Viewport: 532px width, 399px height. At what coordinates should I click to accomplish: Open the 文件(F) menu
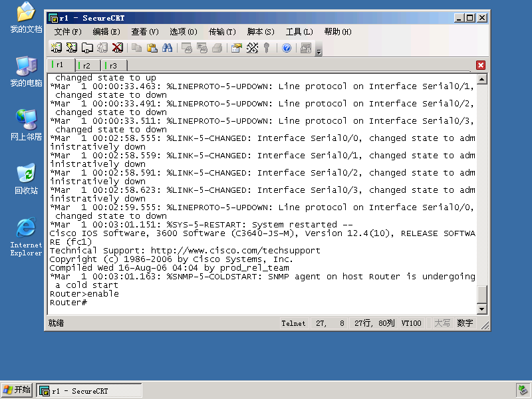68,32
